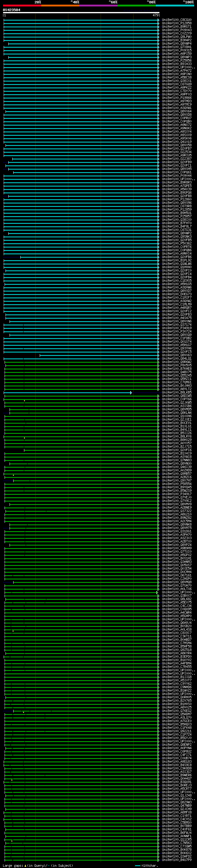Select UniRef100_P09315 label

tap(176, 50)
